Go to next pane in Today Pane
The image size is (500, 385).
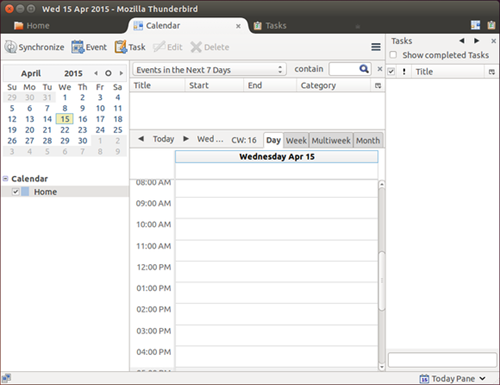(x=477, y=41)
